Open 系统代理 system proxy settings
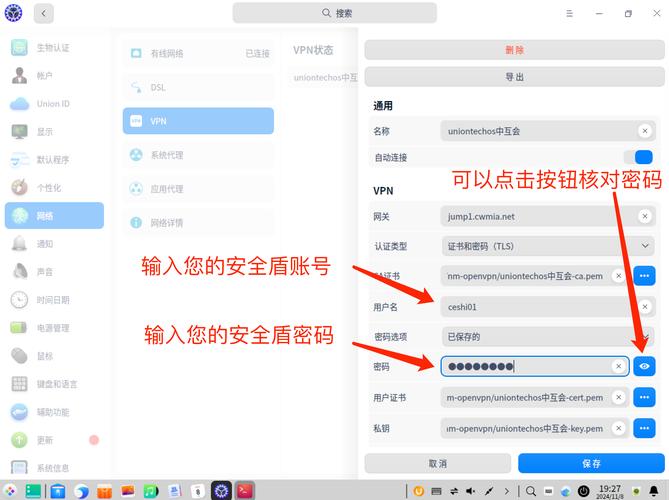This screenshot has width=669, height=500. [x=198, y=155]
